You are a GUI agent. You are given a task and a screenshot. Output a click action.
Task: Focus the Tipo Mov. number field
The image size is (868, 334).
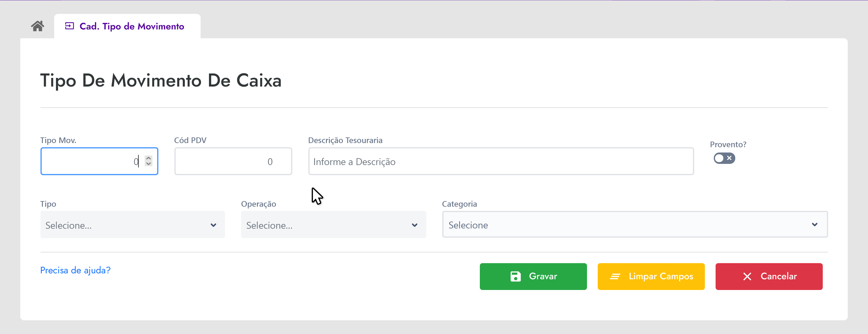pyautogui.click(x=99, y=161)
